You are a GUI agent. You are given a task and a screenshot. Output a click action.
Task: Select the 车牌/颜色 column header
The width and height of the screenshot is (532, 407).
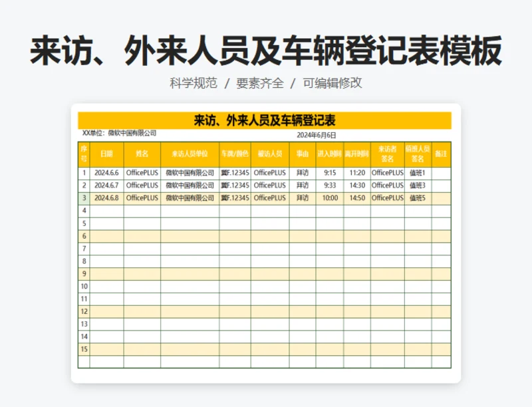235,154
